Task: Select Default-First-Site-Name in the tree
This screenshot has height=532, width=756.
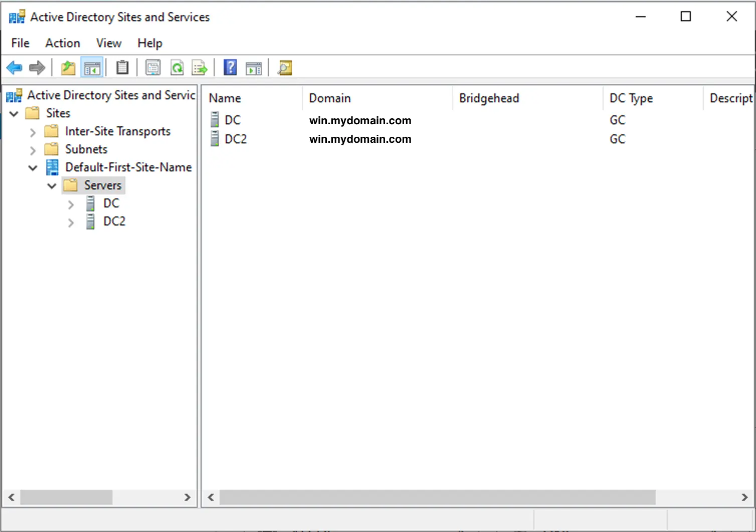Action: (x=128, y=167)
